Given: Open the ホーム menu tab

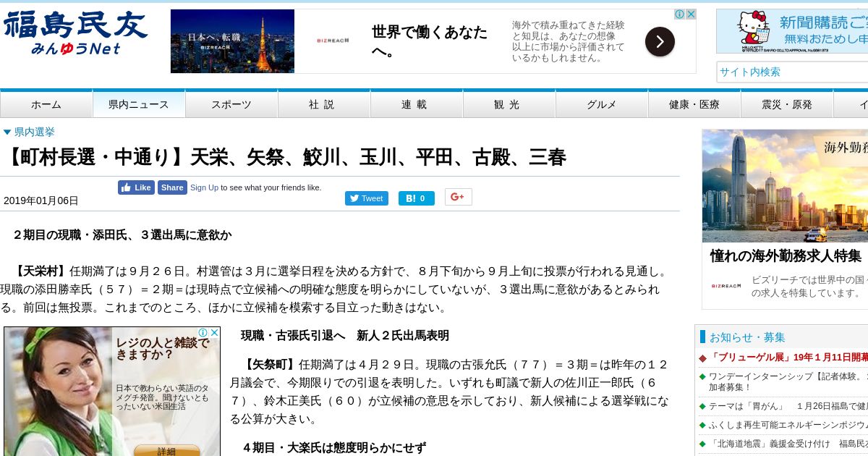Looking at the screenshot, I should (x=46, y=104).
